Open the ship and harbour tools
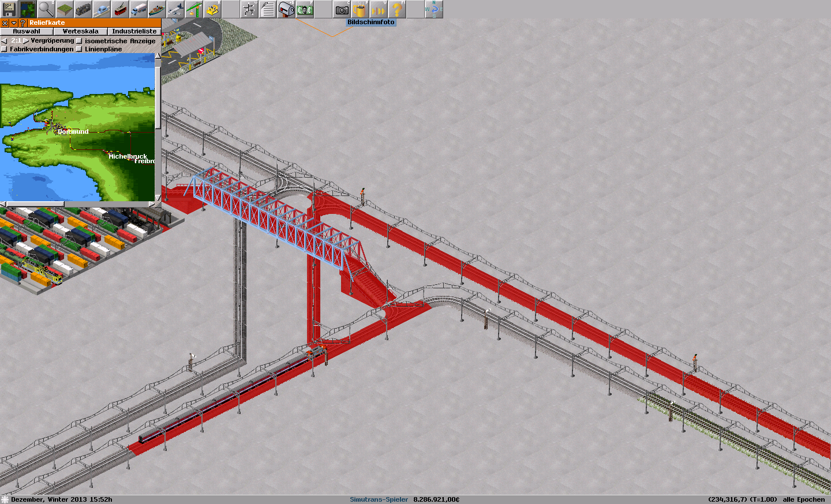This screenshot has height=504, width=831. click(157, 9)
